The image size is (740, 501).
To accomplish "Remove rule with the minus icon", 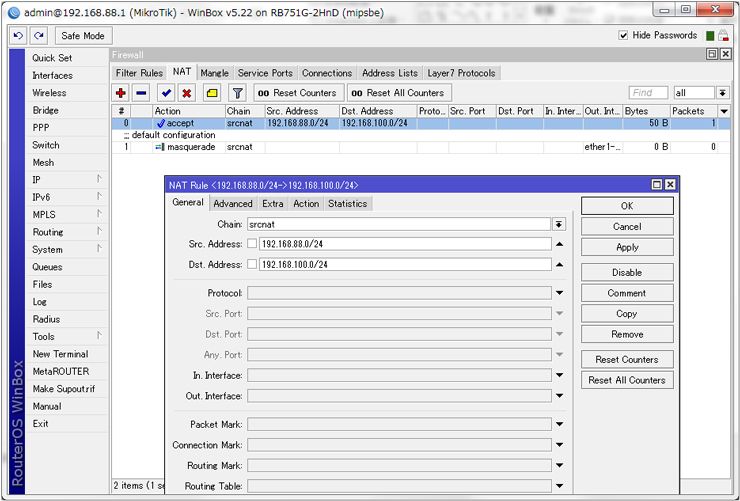I will coord(141,93).
